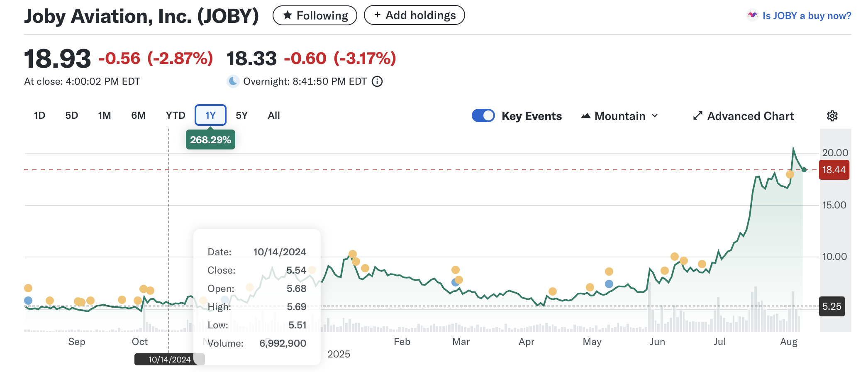Click the Advanced Chart expand arrow icon
This screenshot has width=868, height=372.
pyautogui.click(x=697, y=116)
